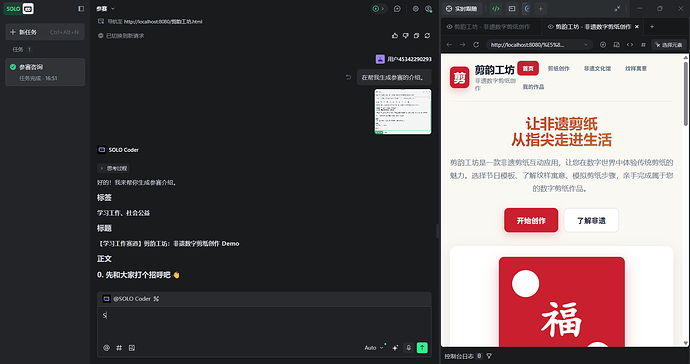The width and height of the screenshot is (690, 364).
Task: Open the 参赛咨询 task item
Action: click(x=44, y=72)
